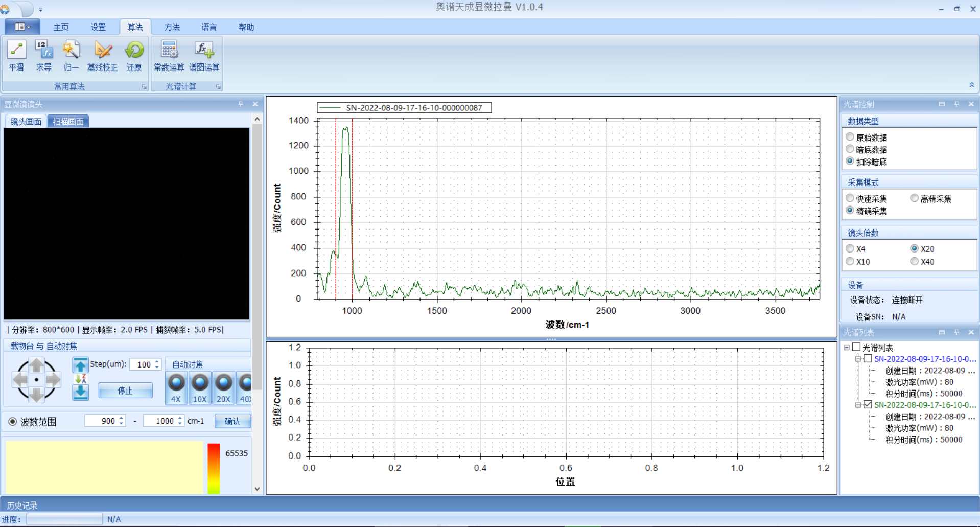The width and height of the screenshot is (980, 527).
Task: Click the stage direction pad down arrow
Action: pos(36,395)
